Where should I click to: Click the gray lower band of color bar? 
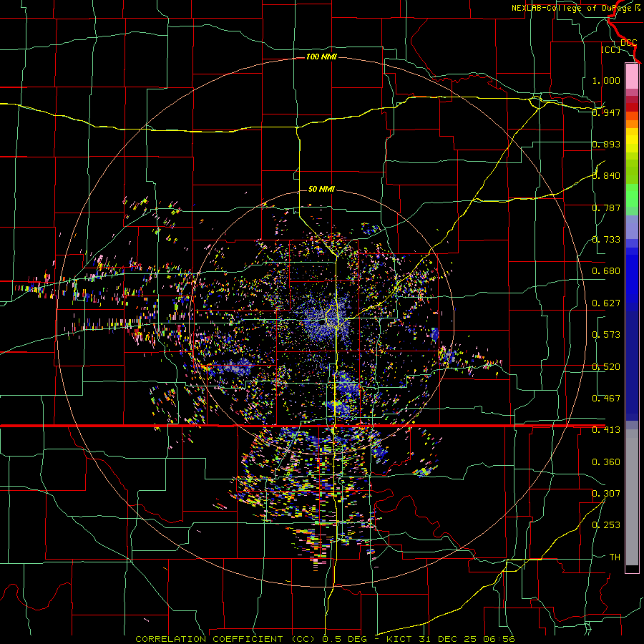pos(632,497)
